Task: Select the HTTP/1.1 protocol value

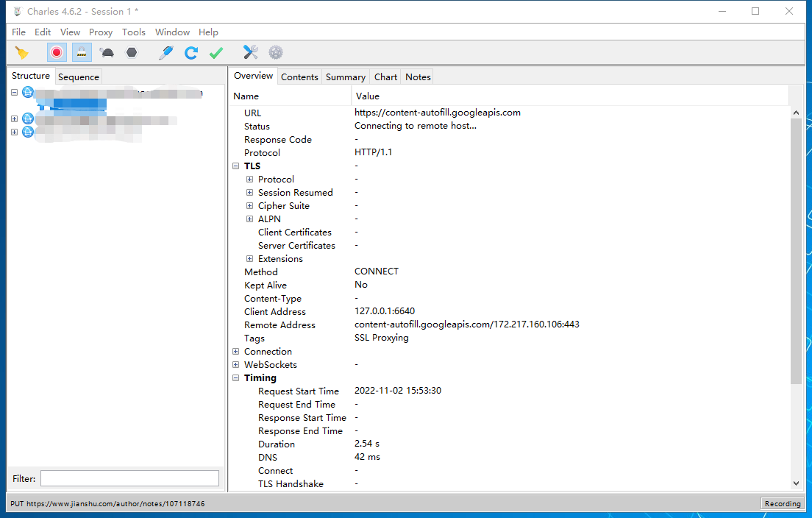Action: (374, 152)
